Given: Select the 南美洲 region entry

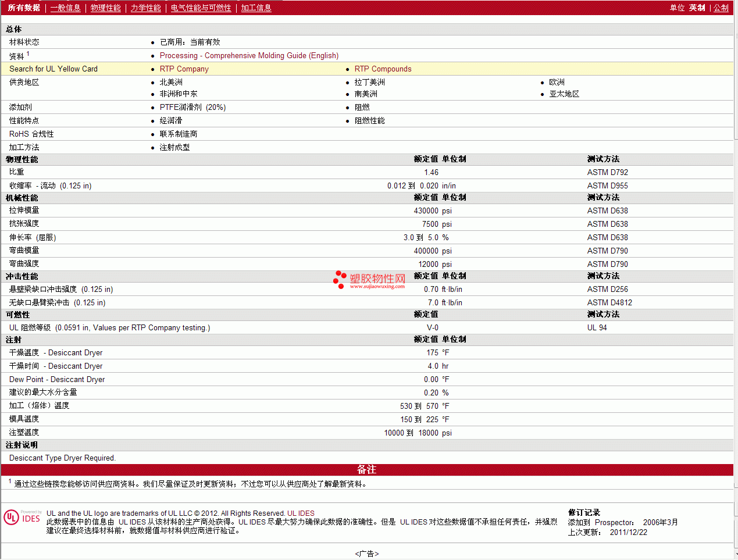Looking at the screenshot, I should coord(366,94).
